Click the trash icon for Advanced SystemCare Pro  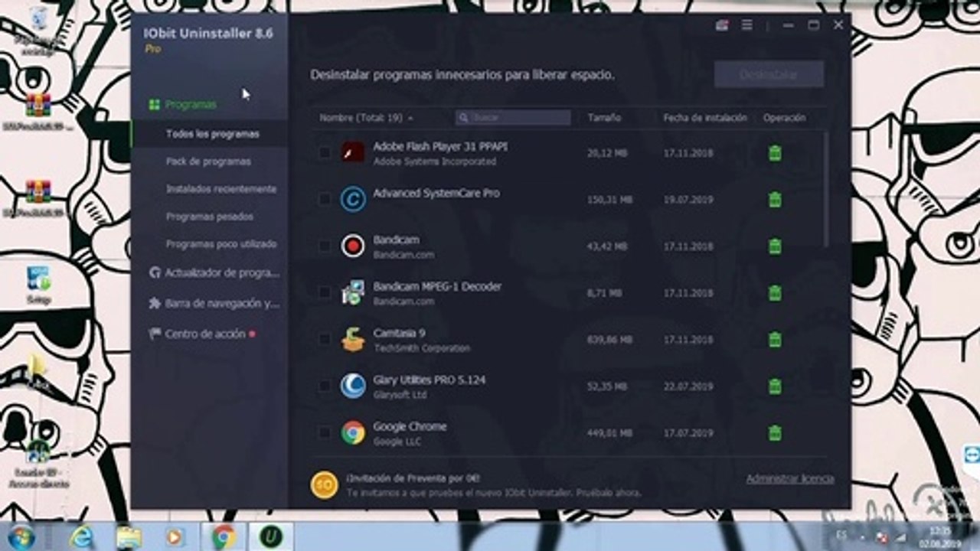775,200
